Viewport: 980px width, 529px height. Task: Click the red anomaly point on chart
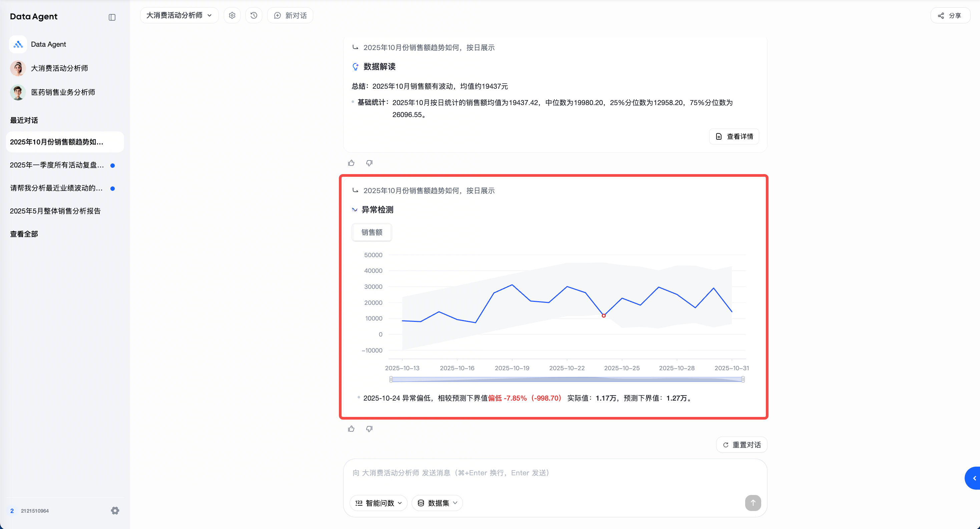[x=603, y=316]
